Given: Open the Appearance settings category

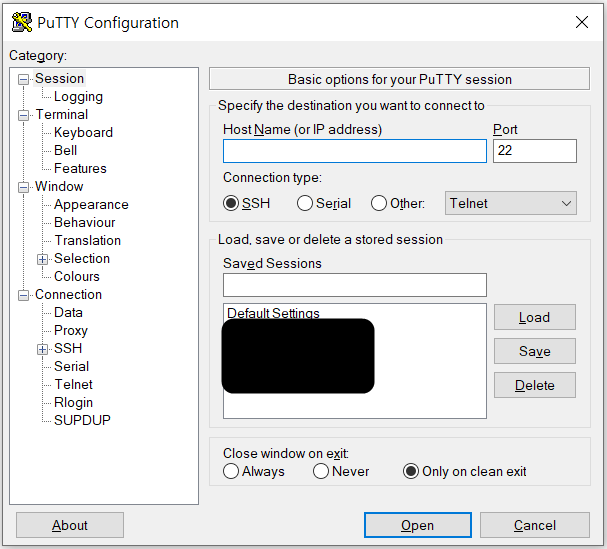Looking at the screenshot, I should (x=91, y=204).
